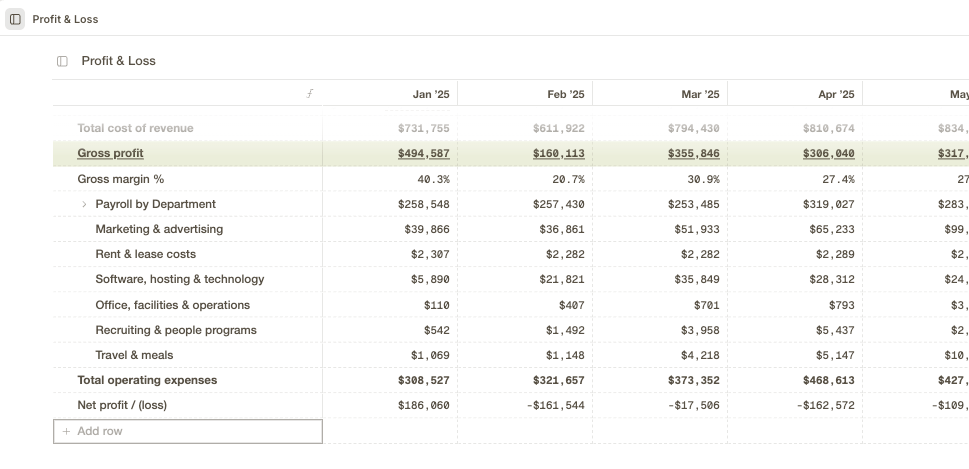
Task: Select Total operating expenses row label
Action: [x=147, y=380]
